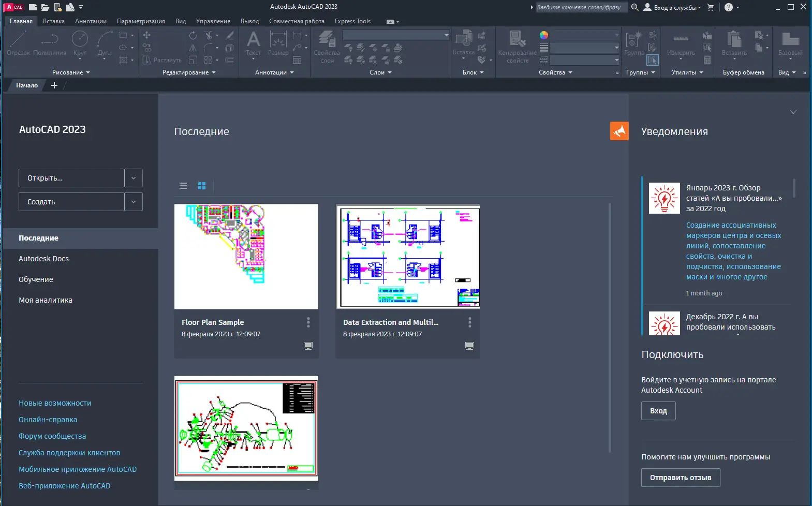Viewport: 812px width, 506px height.
Task: Switch recent files to list view
Action: coord(183,186)
